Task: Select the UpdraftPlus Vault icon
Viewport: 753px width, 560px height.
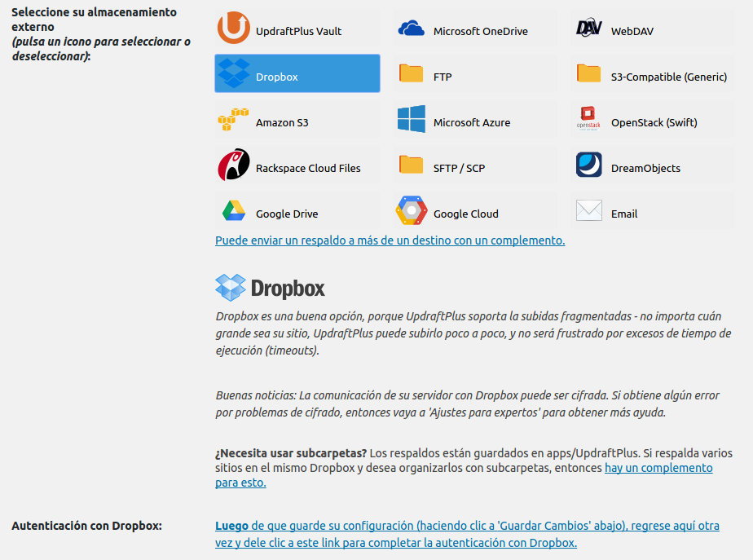Action: (x=233, y=28)
